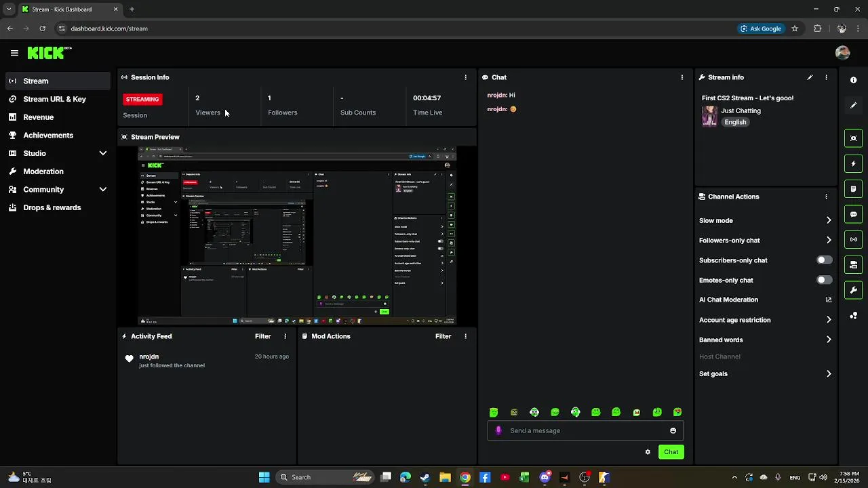
Task: Click Filter in Activity Feed panel
Action: coord(262,336)
